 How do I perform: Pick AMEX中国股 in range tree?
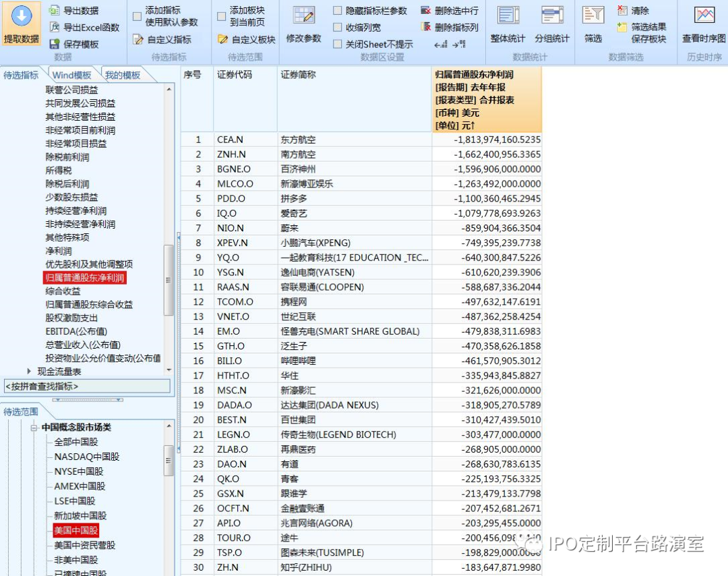click(x=80, y=486)
